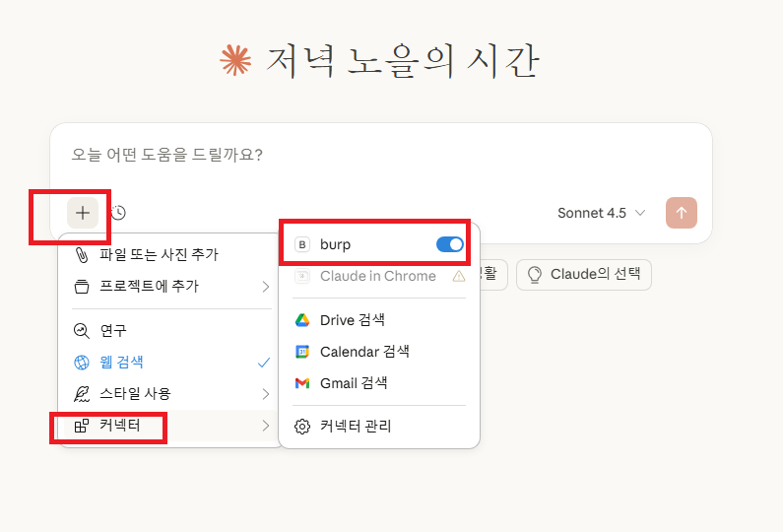
Task: Expand the 스타일 사용 submenu arrow
Action: [x=265, y=394]
